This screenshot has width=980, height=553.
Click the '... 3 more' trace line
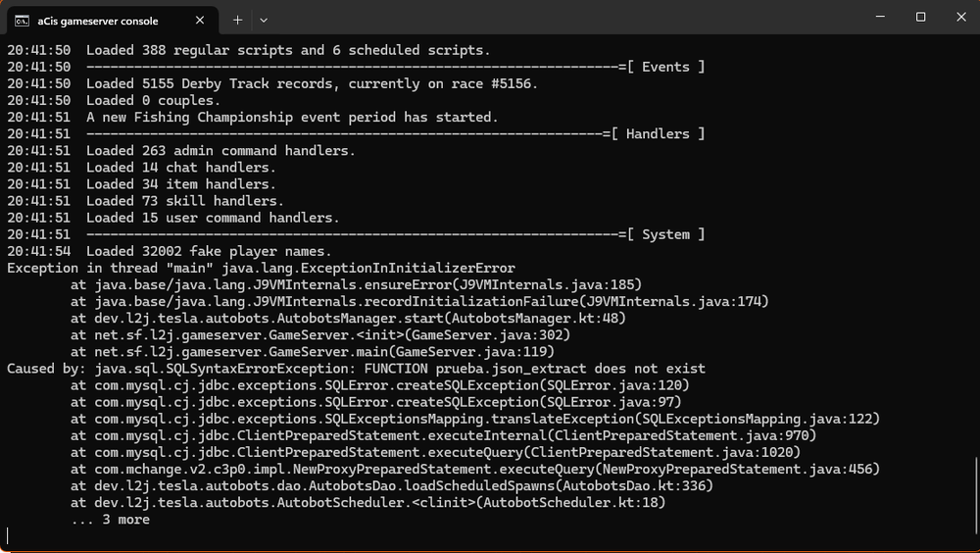pos(110,520)
